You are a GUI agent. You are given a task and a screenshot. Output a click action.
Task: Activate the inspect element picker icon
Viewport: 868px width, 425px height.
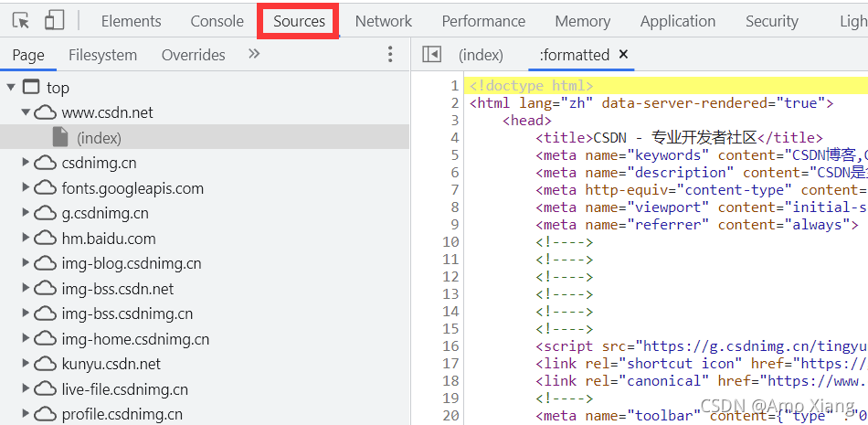click(21, 21)
